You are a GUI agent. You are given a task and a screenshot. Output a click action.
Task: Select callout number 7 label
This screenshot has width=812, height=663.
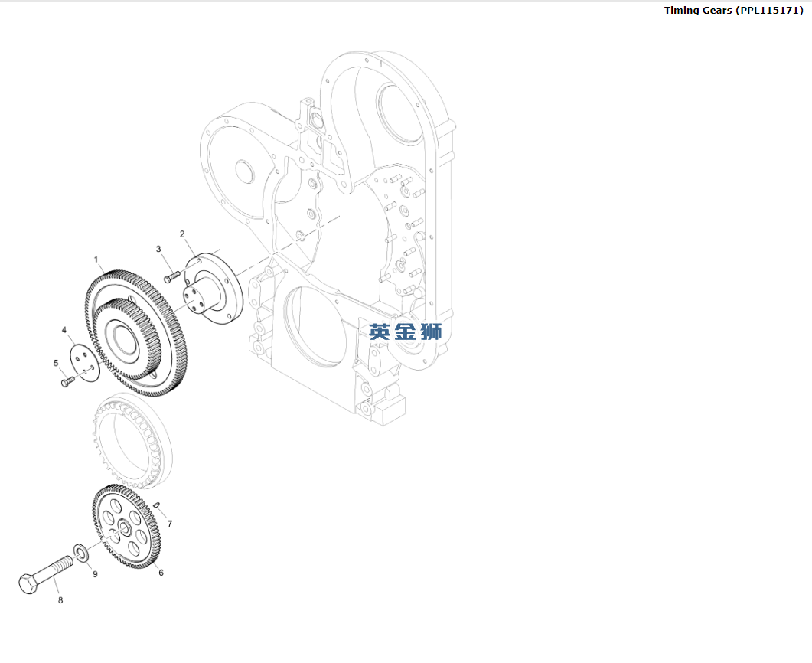click(169, 524)
